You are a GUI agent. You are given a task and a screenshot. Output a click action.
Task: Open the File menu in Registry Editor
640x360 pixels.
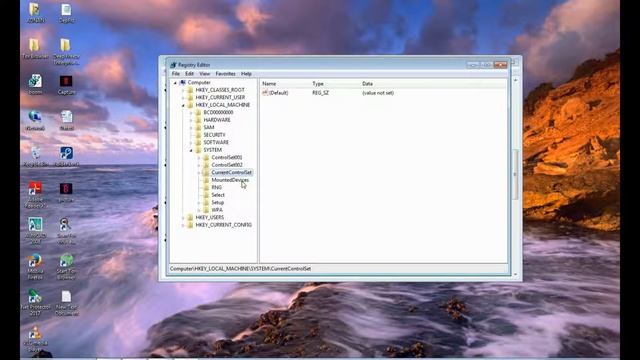(176, 74)
